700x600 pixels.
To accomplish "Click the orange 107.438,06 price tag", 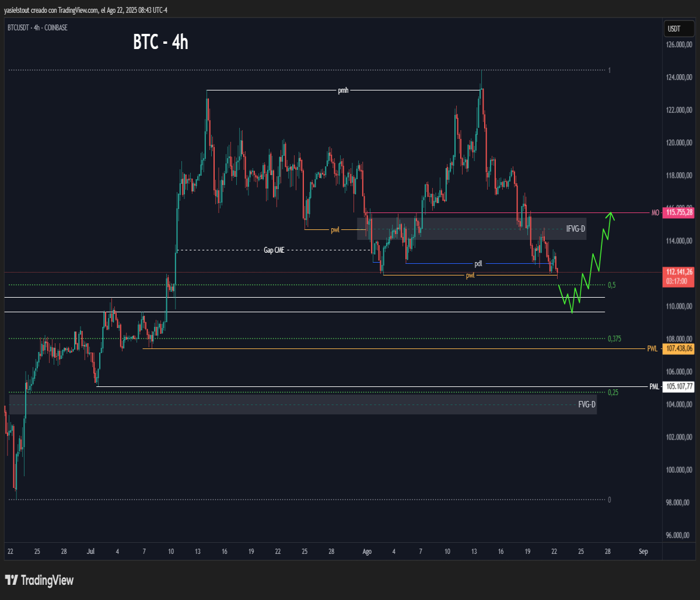I will click(x=678, y=348).
